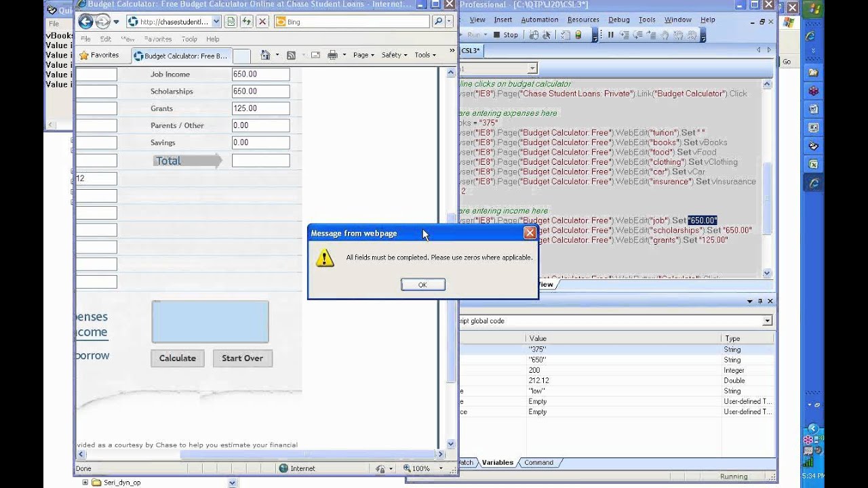Click the Step Into icon in QTP
Image resolution: width=868 pixels, height=488 pixels.
click(624, 35)
